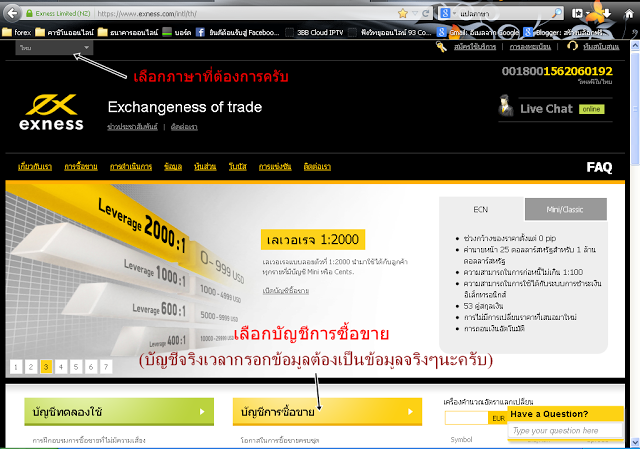Open the FAQ link

[599, 167]
